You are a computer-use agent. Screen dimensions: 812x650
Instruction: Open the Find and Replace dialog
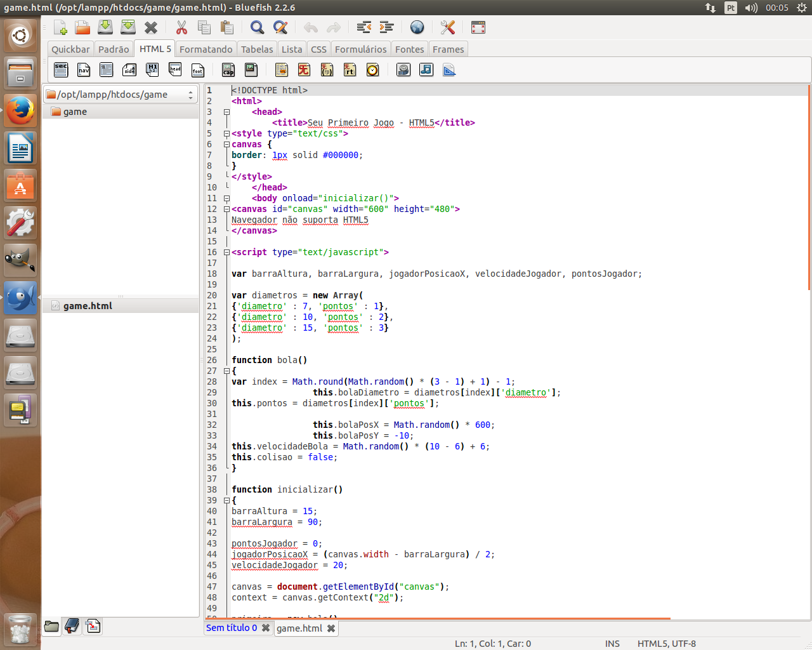click(280, 27)
